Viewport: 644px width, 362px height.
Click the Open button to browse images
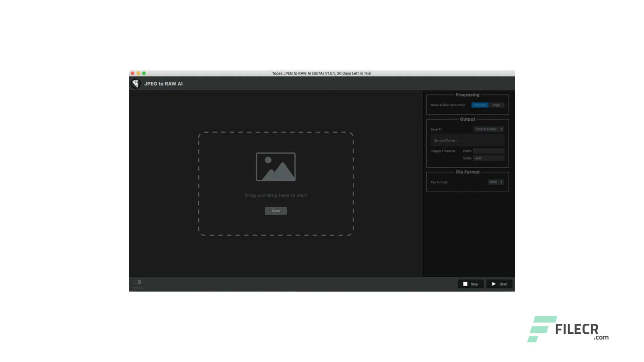(x=276, y=211)
